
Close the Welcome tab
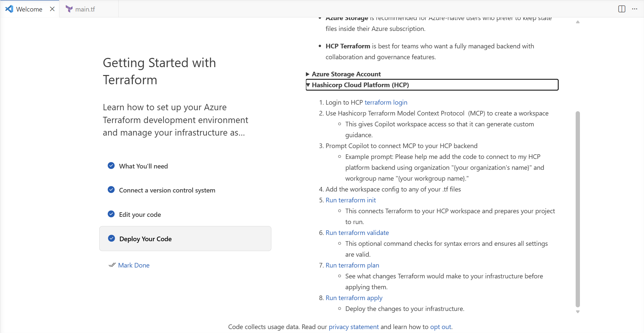point(52,9)
